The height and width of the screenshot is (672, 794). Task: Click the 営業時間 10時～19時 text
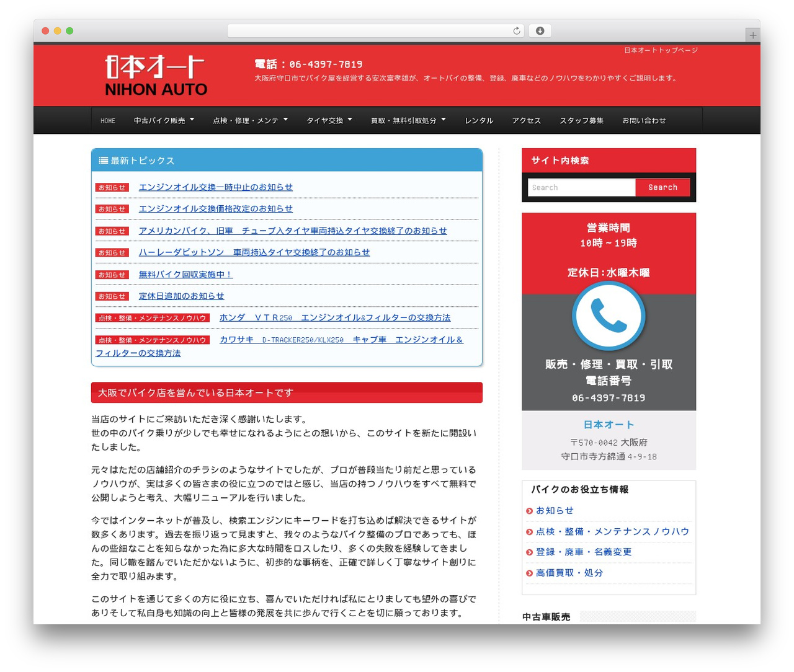pyautogui.click(x=609, y=236)
